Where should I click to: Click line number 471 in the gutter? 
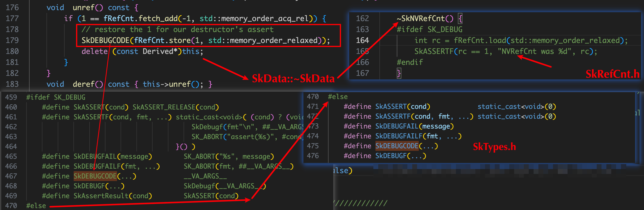pyautogui.click(x=313, y=106)
